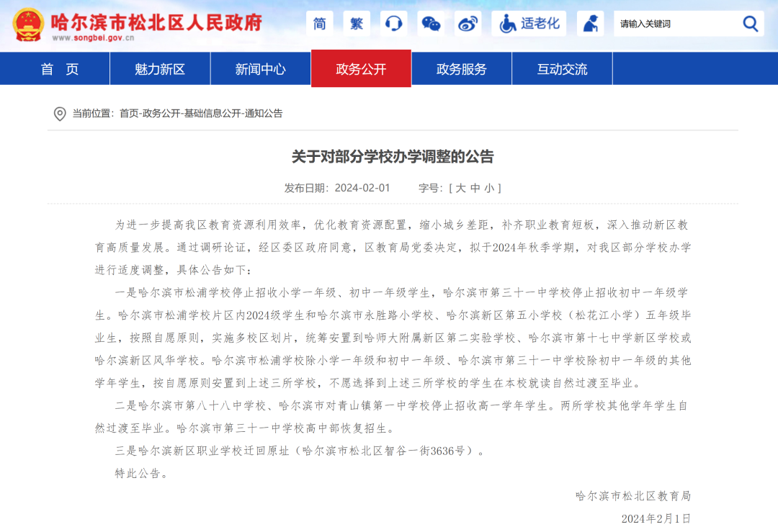Set font size to large (大)
The height and width of the screenshot is (532, 778).
[x=460, y=188]
